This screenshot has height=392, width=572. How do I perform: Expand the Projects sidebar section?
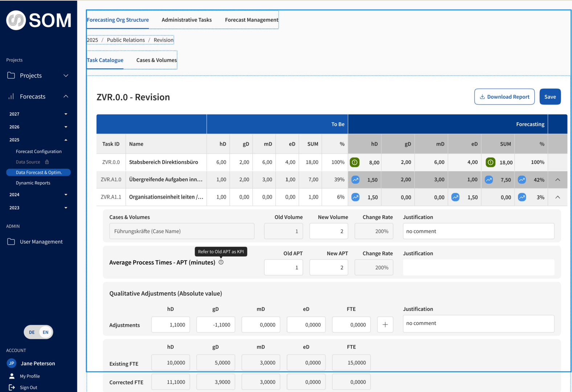(66, 75)
